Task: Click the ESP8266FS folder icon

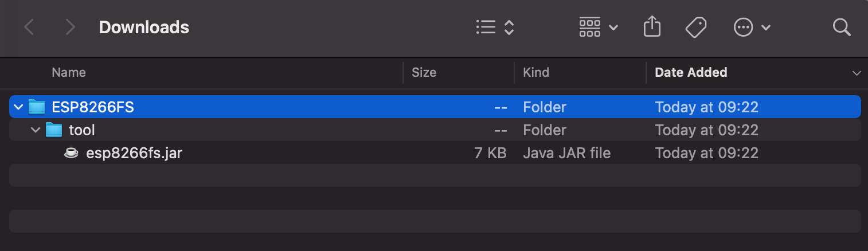Action: coord(37,107)
